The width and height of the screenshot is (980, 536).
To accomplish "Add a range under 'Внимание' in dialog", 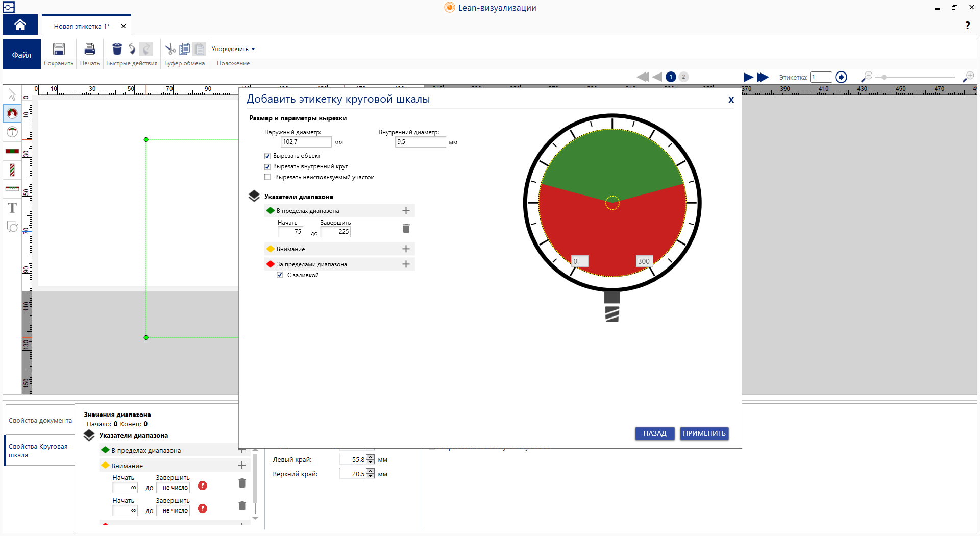I will pyautogui.click(x=406, y=249).
